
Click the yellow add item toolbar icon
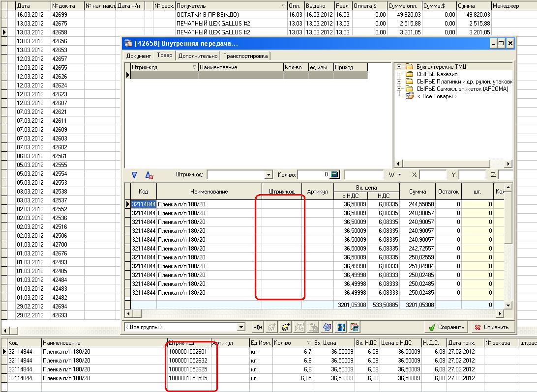[285, 327]
